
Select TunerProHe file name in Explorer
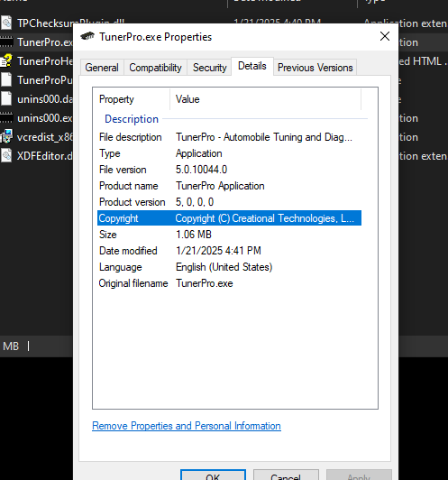[x=45, y=61]
